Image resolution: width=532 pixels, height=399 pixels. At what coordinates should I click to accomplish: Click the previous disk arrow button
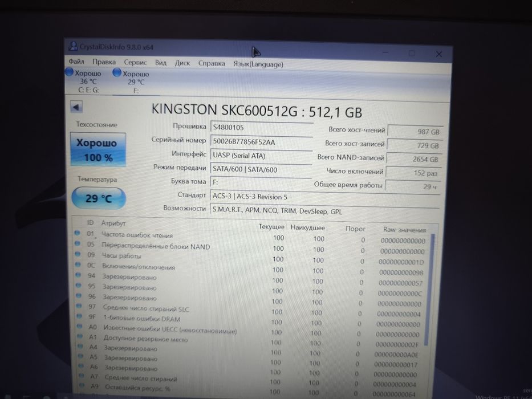tap(76, 107)
